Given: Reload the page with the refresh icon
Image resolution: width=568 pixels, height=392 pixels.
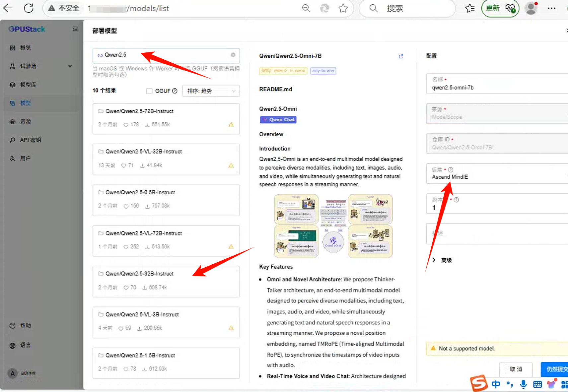Looking at the screenshot, I should pyautogui.click(x=29, y=8).
